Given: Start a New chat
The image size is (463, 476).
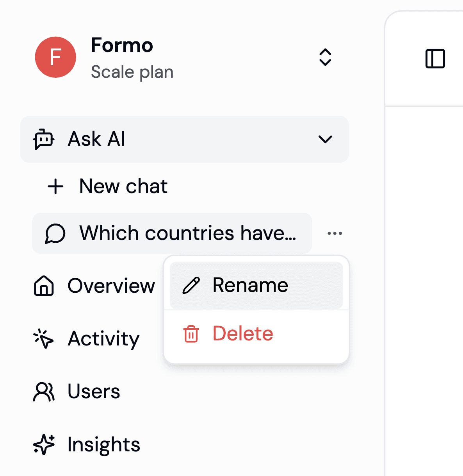Looking at the screenshot, I should tap(123, 186).
